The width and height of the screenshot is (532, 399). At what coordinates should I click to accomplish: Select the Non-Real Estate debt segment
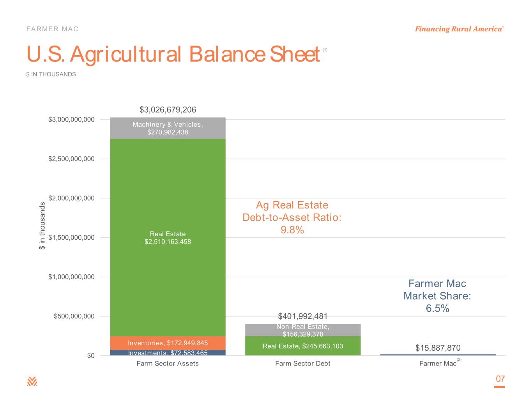click(x=303, y=330)
